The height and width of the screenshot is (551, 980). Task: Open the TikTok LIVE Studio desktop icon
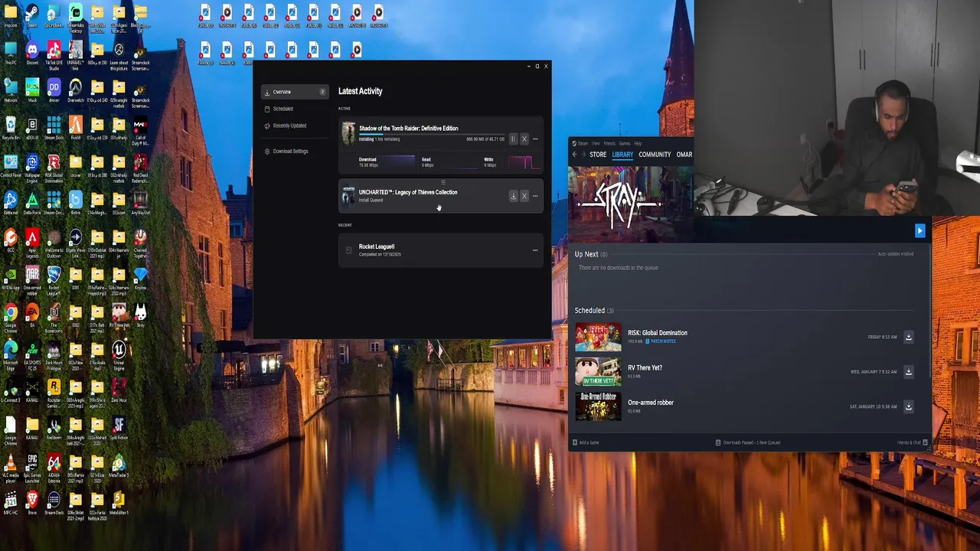tap(54, 57)
